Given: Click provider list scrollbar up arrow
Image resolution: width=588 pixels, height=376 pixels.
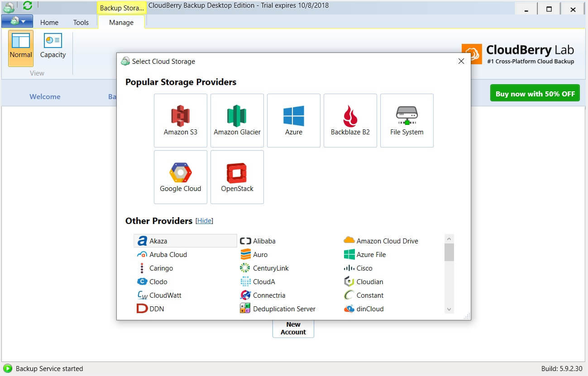Looking at the screenshot, I should tap(449, 238).
